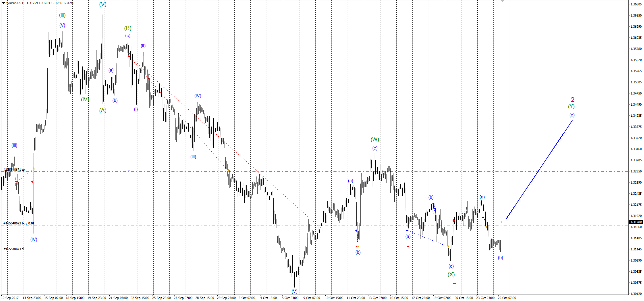644x301 pixels.
Task: Click the olive (III) label near top
Action: pyautogui.click(x=62, y=15)
